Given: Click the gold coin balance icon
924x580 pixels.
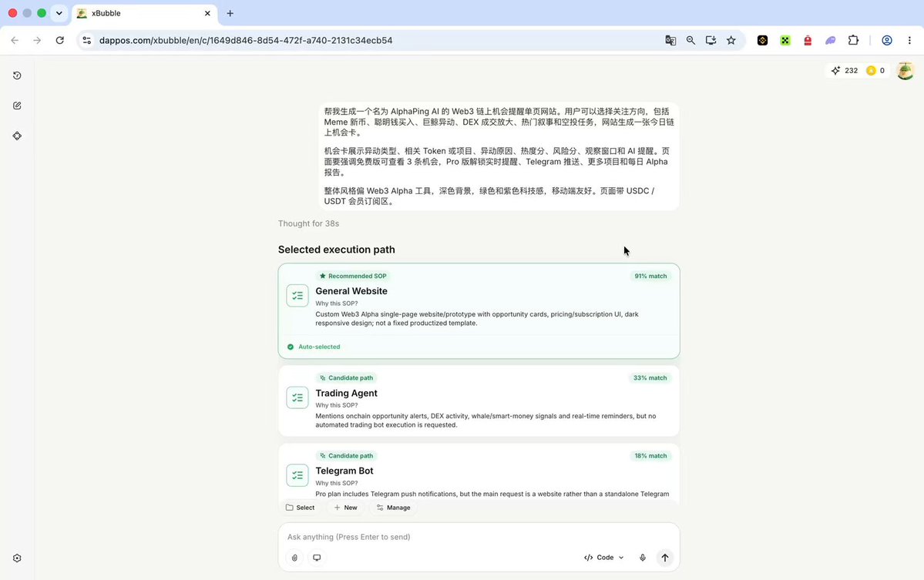Looking at the screenshot, I should (871, 71).
